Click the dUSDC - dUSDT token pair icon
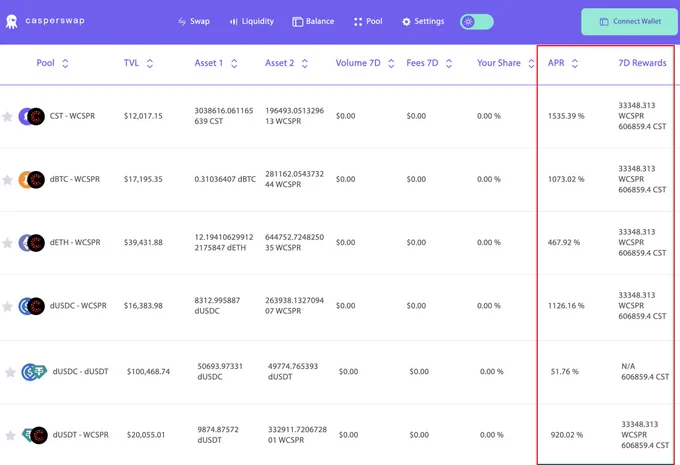Screen dimensions: 680x465 (x=34, y=372)
